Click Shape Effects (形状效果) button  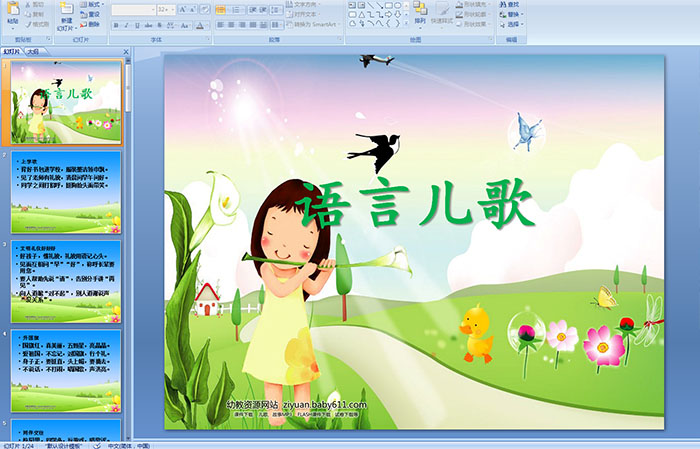(473, 24)
